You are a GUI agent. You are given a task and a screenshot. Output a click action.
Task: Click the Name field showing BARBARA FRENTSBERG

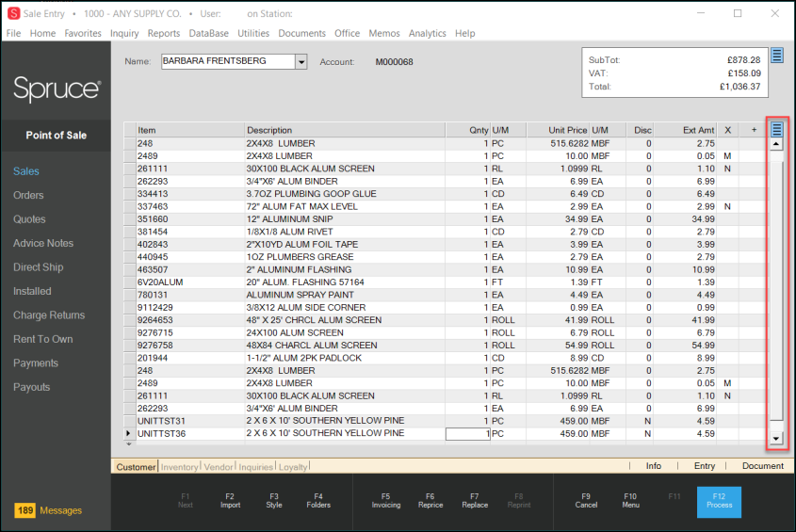[229, 61]
